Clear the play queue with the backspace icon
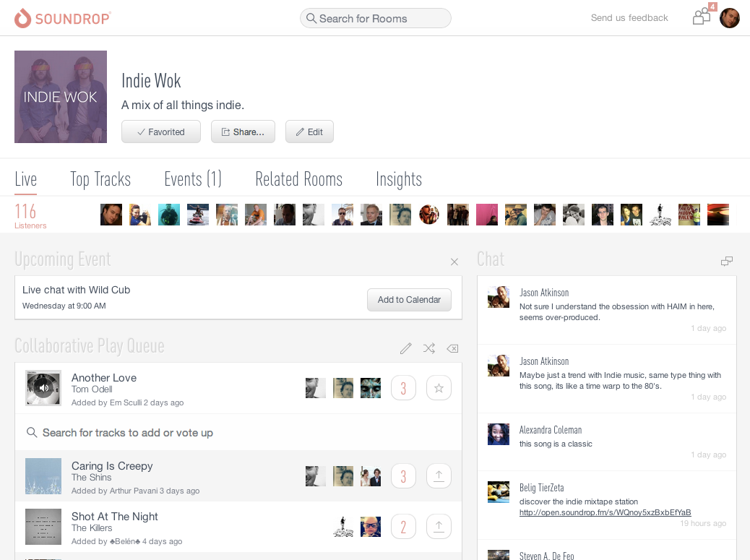750x560 pixels. [452, 348]
